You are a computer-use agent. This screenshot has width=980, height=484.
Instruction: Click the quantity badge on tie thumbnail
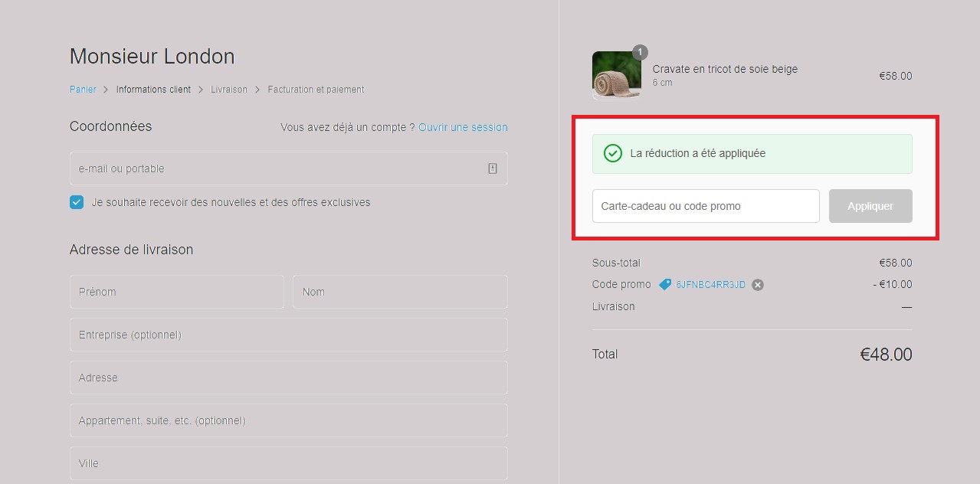point(640,52)
